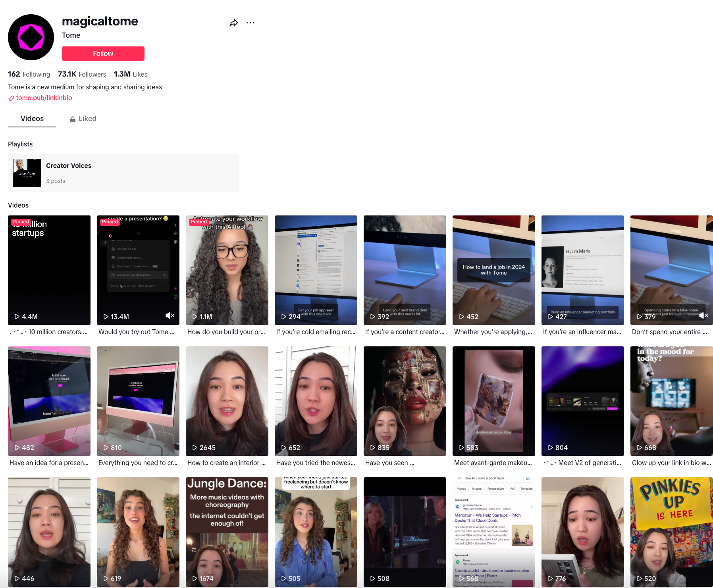
Task: View the 73.1K Followers list
Action: [x=82, y=74]
